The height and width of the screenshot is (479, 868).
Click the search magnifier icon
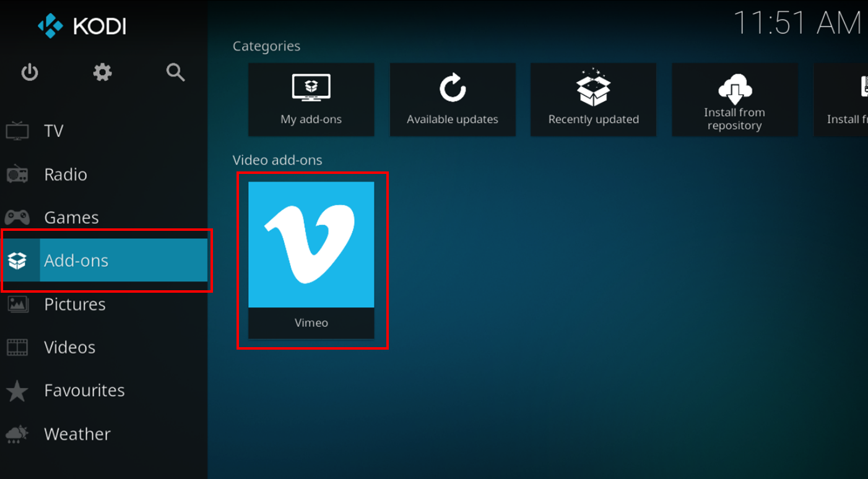pyautogui.click(x=176, y=72)
